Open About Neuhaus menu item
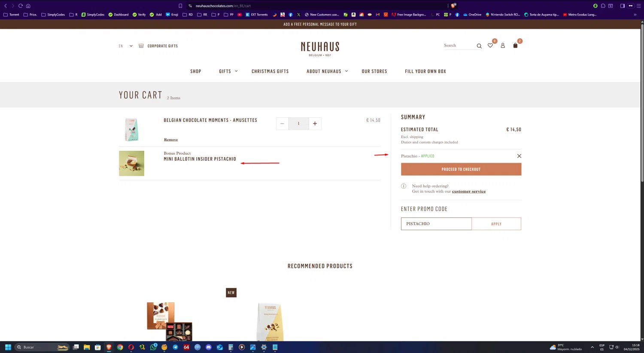644x353 pixels. (324, 71)
